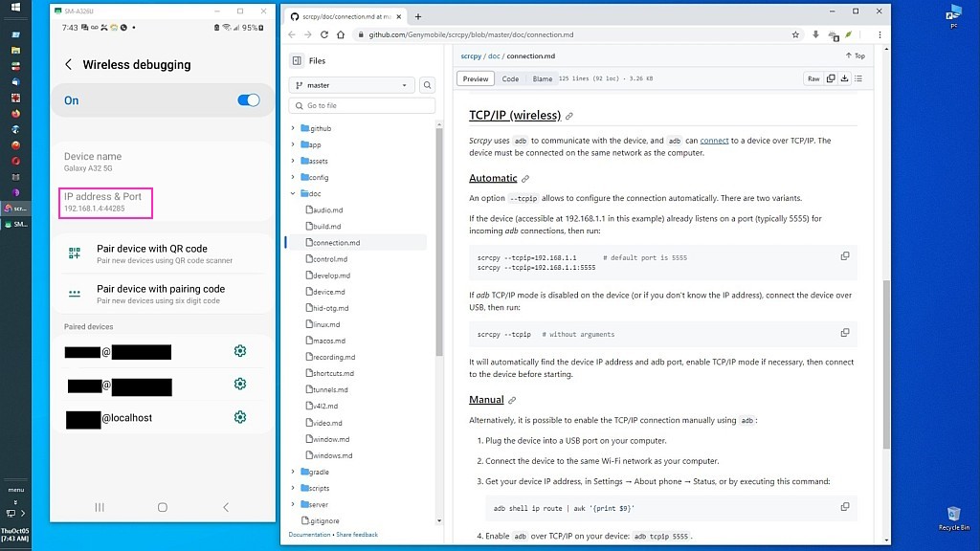Switch to the Code tab
The image size is (980, 551).
510,78
